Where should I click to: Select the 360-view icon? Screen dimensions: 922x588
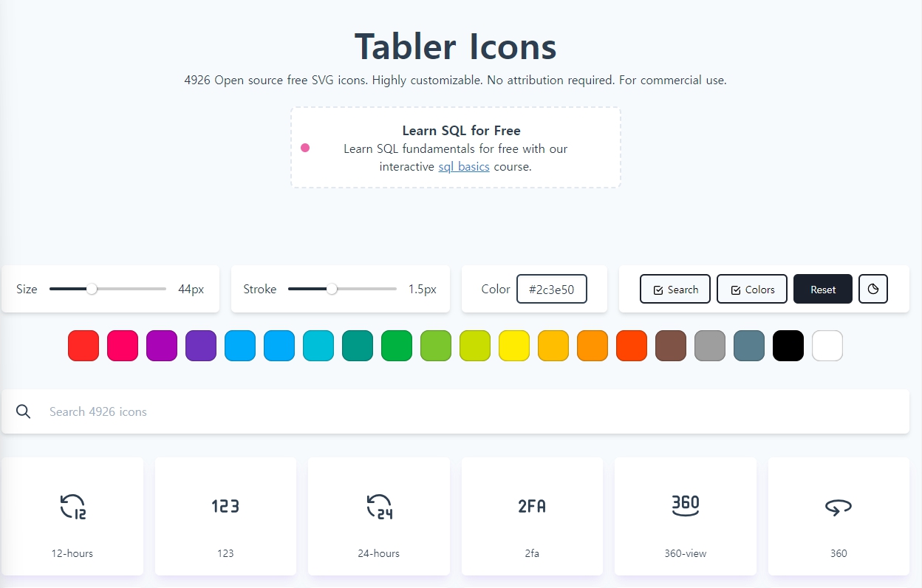tap(686, 507)
